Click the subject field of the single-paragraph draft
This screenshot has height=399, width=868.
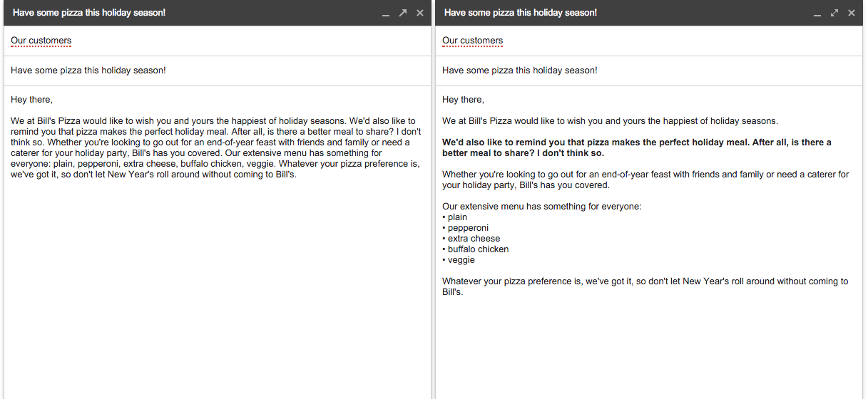[217, 71]
